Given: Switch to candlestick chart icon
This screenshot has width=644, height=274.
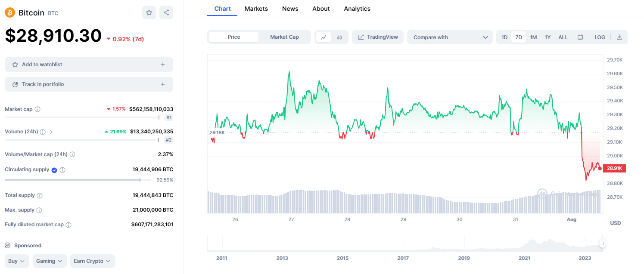Looking at the screenshot, I should (x=339, y=37).
